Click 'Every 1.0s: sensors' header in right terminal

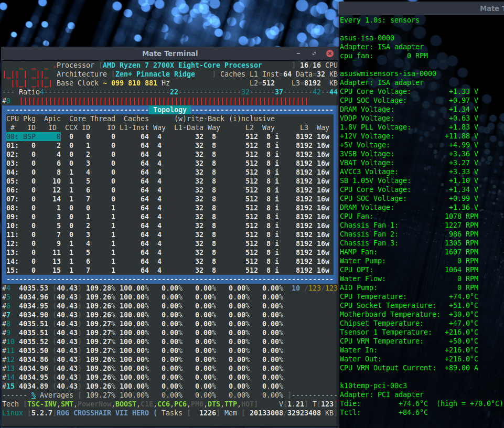[380, 20]
